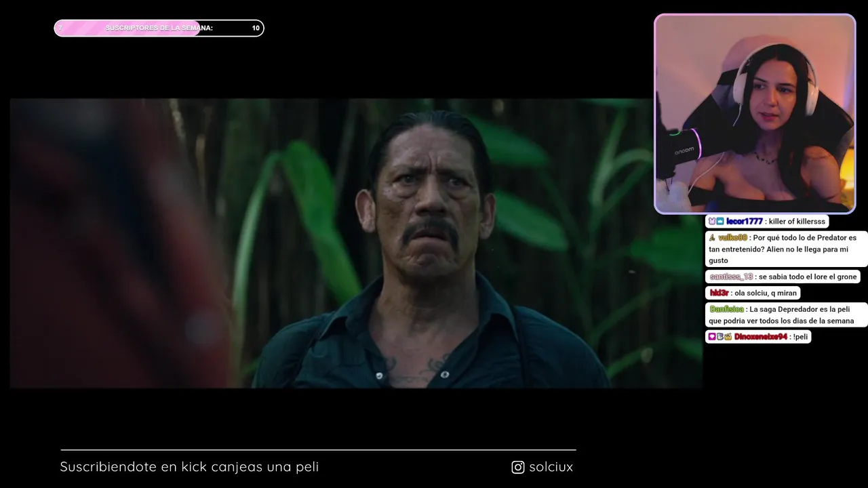The height and width of the screenshot is (488, 868).
Task: Click the '!peli' chat command message
Action: pos(800,337)
